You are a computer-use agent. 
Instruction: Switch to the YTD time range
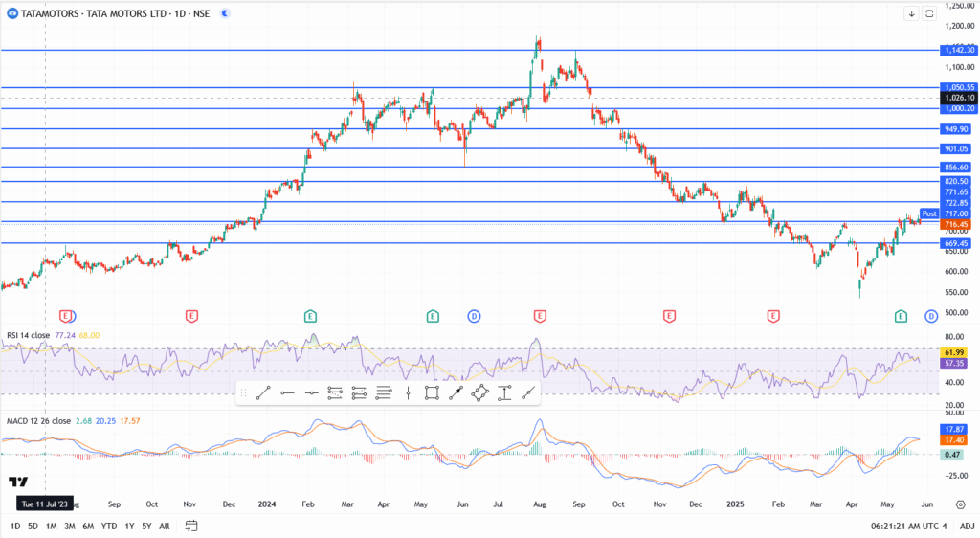click(x=109, y=527)
